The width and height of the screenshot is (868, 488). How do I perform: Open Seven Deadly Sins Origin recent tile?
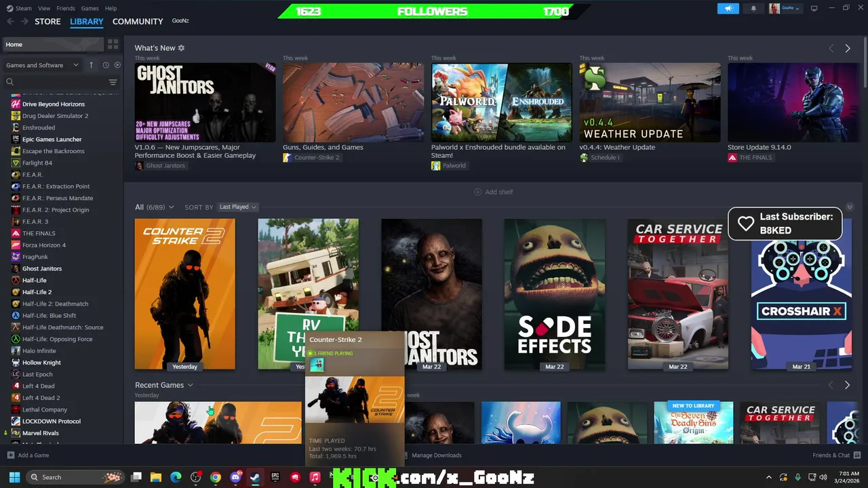(x=693, y=423)
